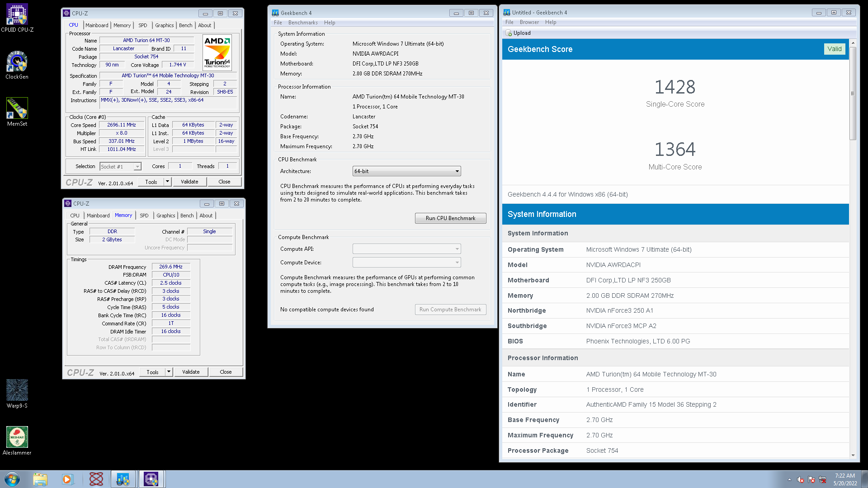868x488 pixels.
Task: Click the Geekbench 4.4.4 for Windows text
Action: (567, 194)
